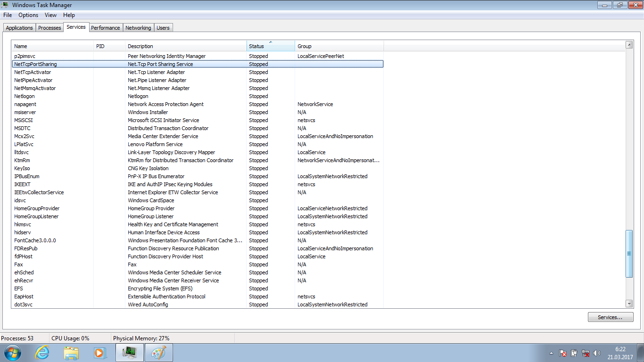Click Link-Layer Topology Discovery Mapper description

click(x=171, y=152)
